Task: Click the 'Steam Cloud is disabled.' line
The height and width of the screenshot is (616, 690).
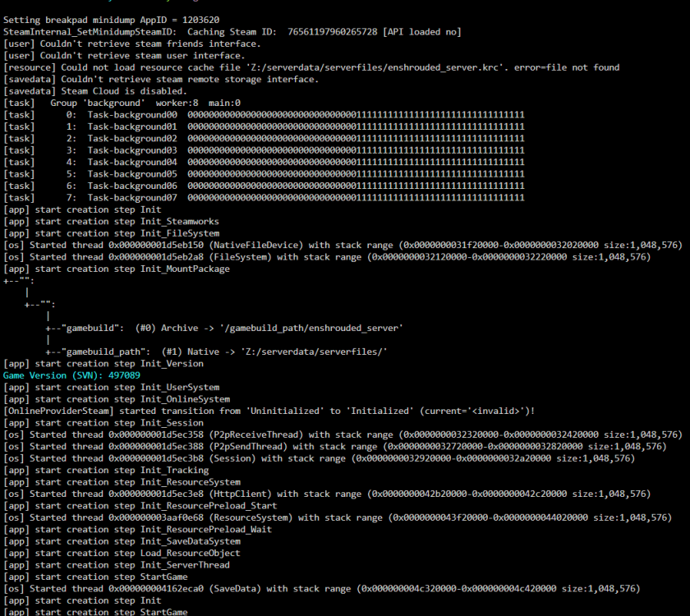Action: tap(95, 91)
